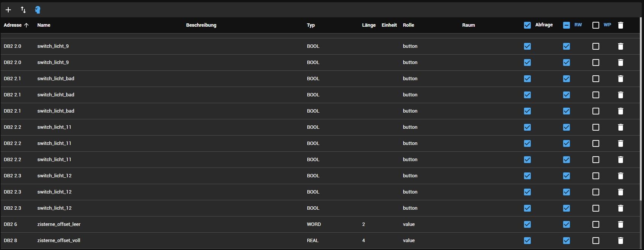The width and height of the screenshot is (644, 250).
Task: Open the Rolle value field for zisterne_offset_leer
Action: (409, 224)
